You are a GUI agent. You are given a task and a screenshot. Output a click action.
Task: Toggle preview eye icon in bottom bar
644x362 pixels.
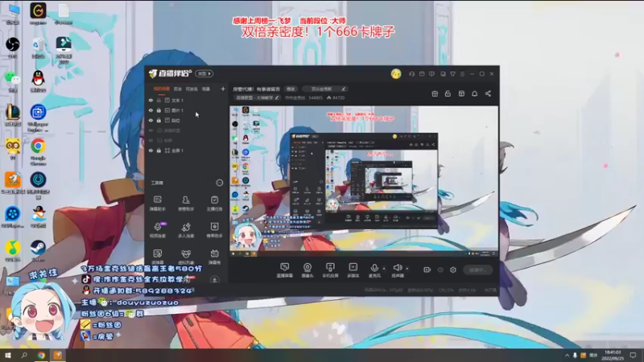tap(440, 269)
